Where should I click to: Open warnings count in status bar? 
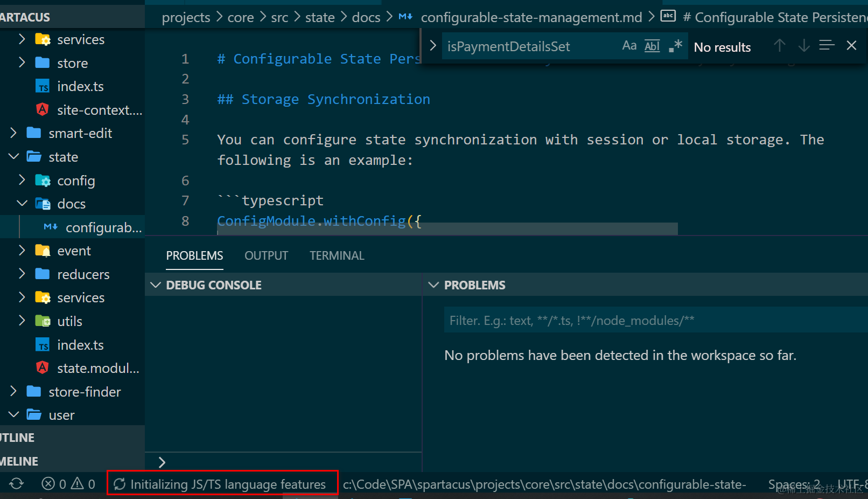pos(83,484)
